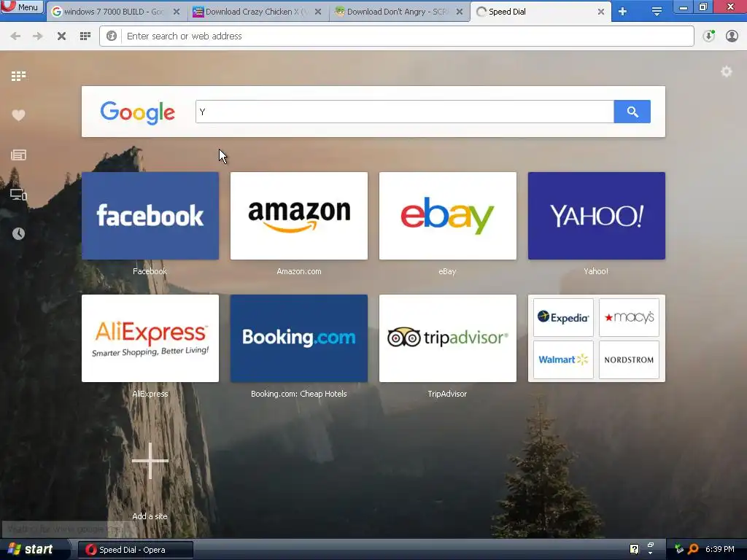Open Speed Dial from toolbar grid icon
Image resolution: width=747 pixels, height=560 pixels.
85,36
